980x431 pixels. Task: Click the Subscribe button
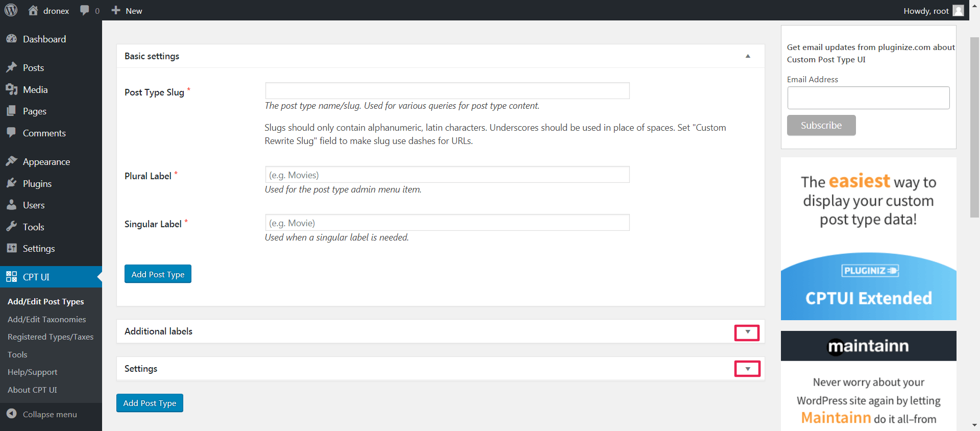(821, 125)
